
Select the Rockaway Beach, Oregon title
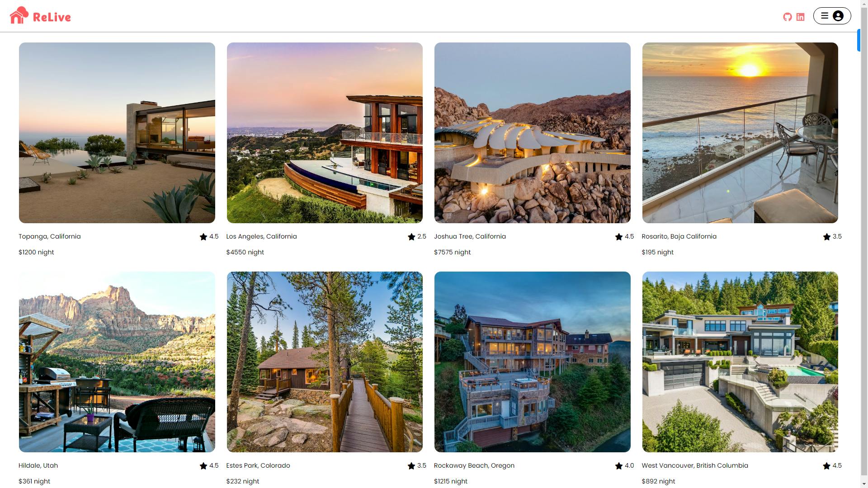(x=474, y=465)
